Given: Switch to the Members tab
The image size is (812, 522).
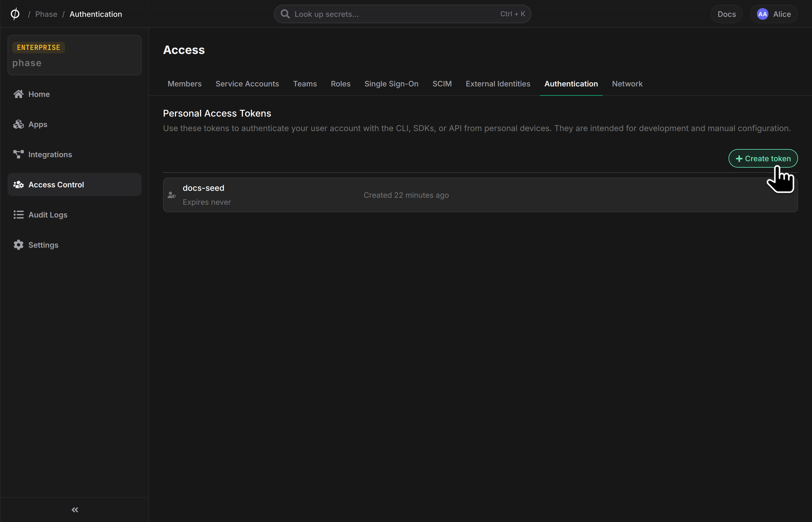Looking at the screenshot, I should (x=184, y=84).
